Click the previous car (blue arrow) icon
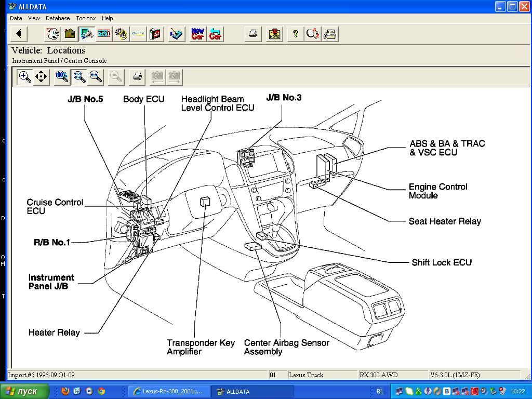This screenshot has width=532, height=399. click(x=215, y=34)
